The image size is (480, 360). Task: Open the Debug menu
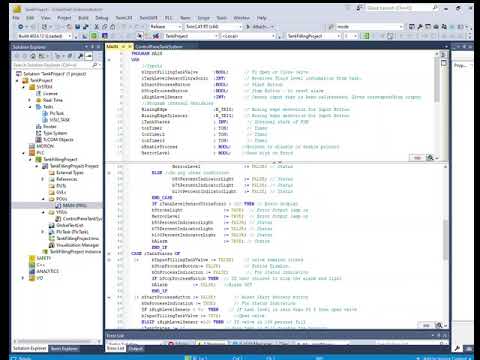point(102,18)
